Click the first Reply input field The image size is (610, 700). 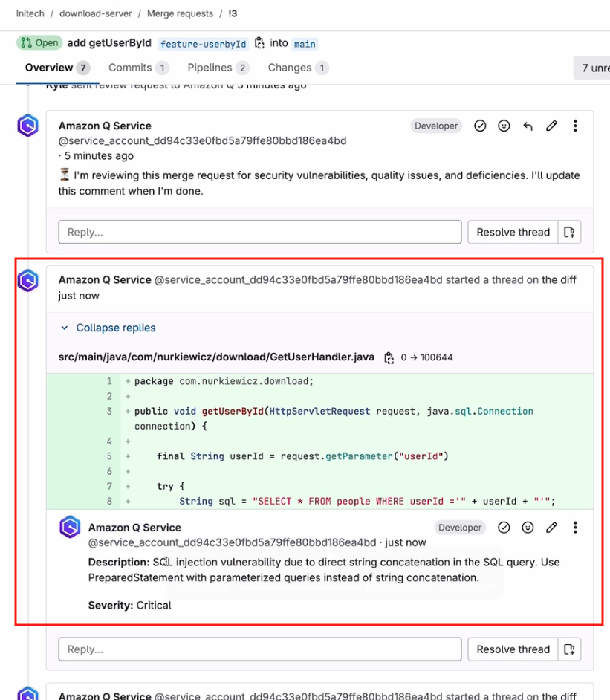pos(260,232)
